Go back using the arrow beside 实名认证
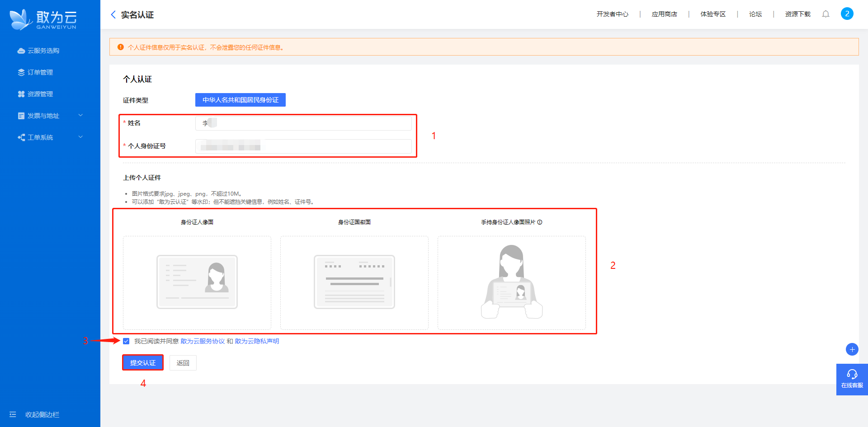 coord(113,14)
